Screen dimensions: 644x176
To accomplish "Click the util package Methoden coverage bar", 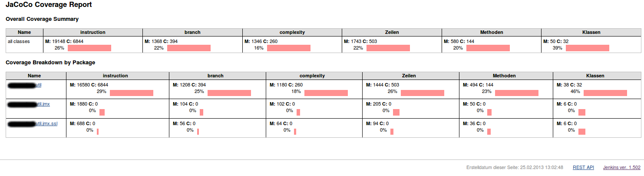I will [516, 93].
